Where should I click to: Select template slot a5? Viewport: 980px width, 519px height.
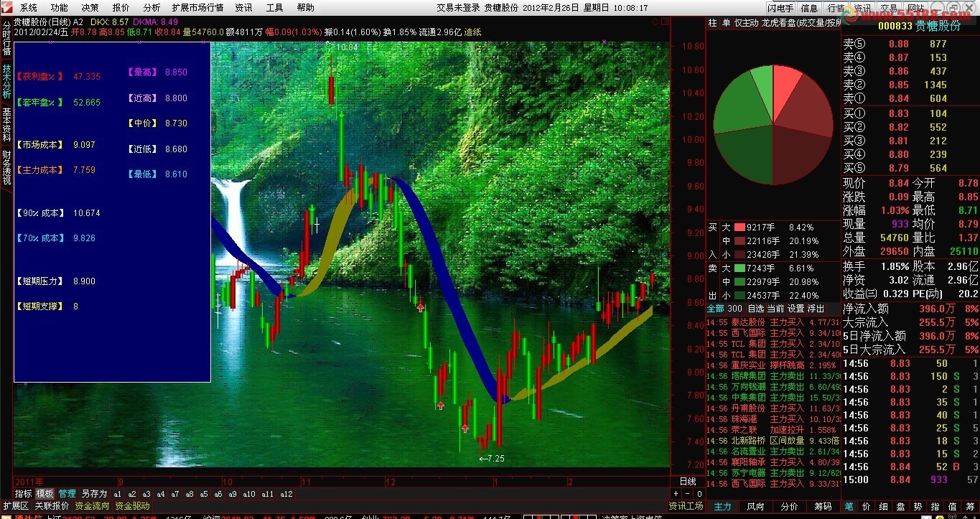204,494
